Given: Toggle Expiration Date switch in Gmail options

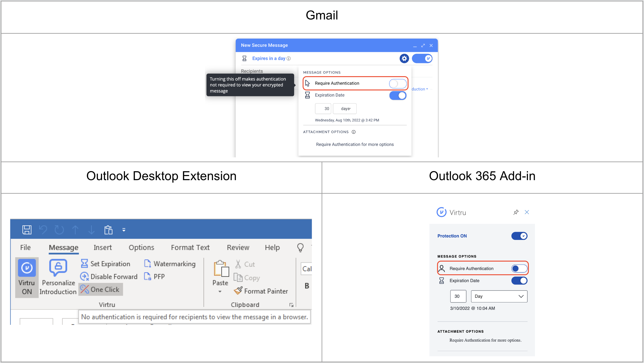Looking at the screenshot, I should tap(398, 95).
